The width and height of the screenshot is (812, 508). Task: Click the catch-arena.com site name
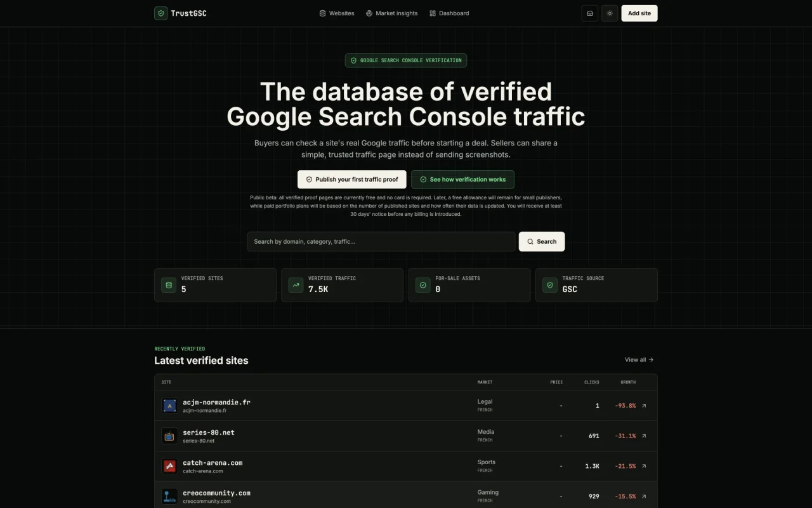click(x=213, y=462)
